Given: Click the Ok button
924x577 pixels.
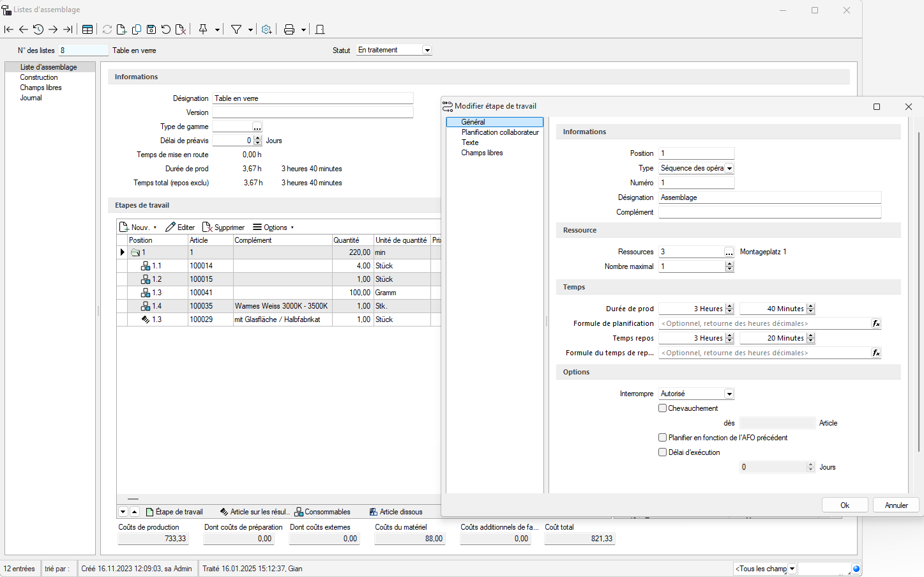Looking at the screenshot, I should tap(844, 505).
